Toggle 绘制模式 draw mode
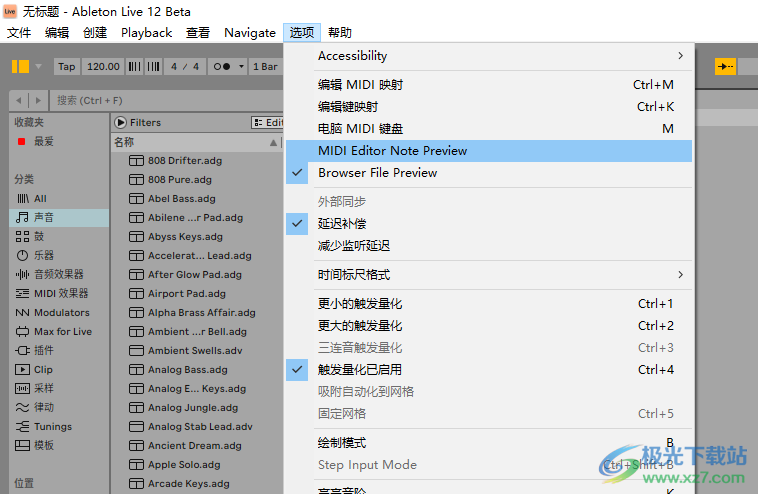 (489, 443)
